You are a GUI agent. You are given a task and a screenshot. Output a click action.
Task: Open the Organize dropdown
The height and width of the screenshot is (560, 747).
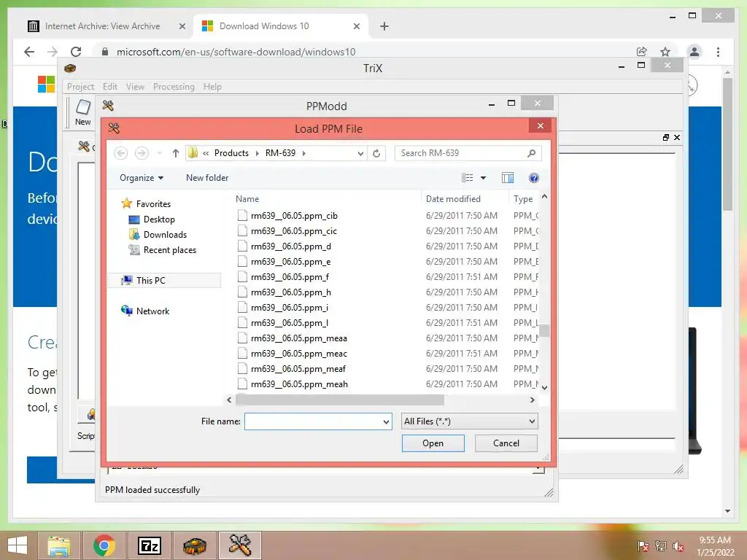(142, 178)
